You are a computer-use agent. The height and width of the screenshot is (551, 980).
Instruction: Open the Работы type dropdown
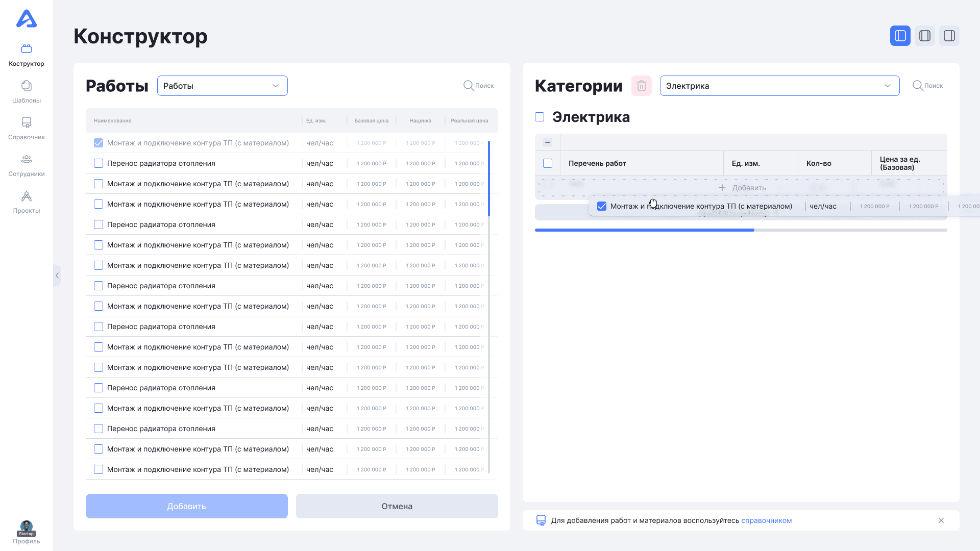pyautogui.click(x=222, y=86)
